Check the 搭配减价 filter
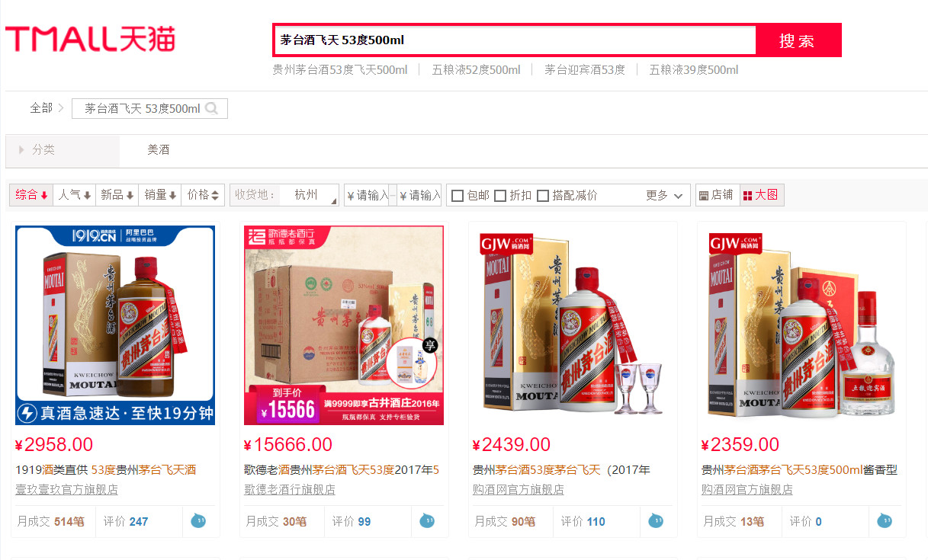Image resolution: width=928 pixels, height=560 pixels. click(543, 196)
